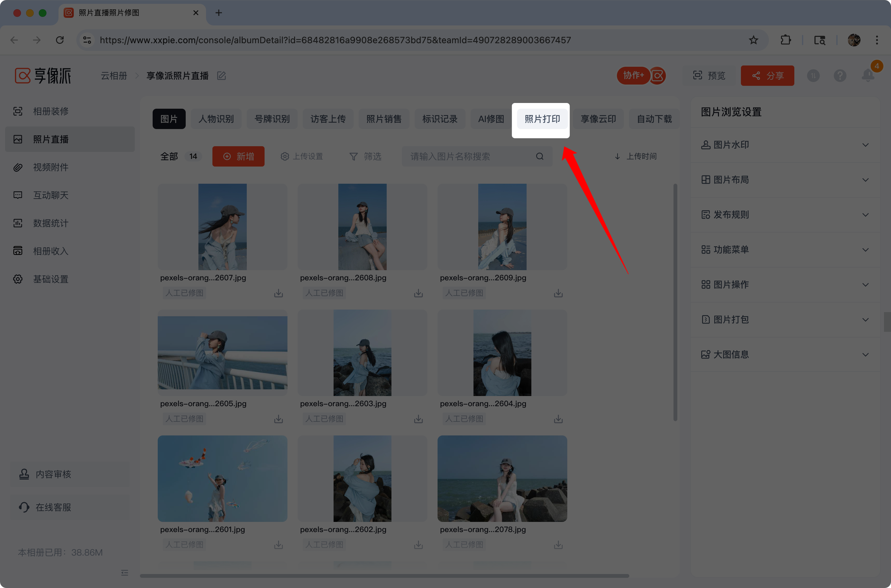Download pexels-orang...2605.jpg via its download icon
This screenshot has height=588, width=891.
[278, 419]
